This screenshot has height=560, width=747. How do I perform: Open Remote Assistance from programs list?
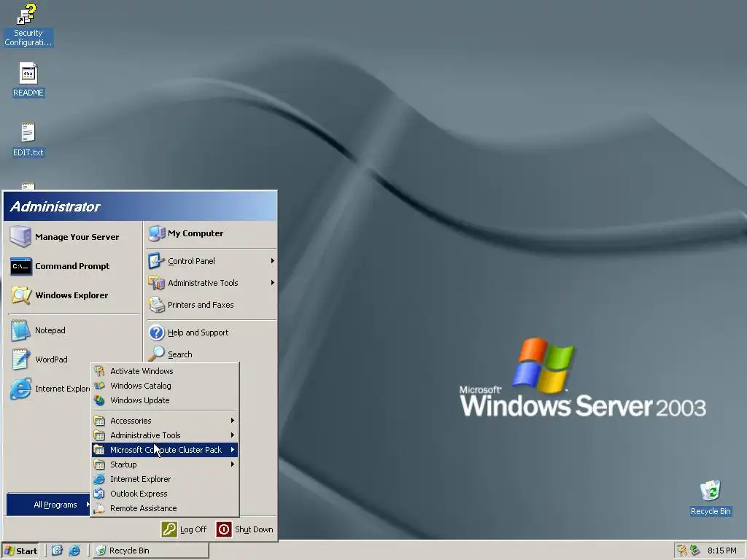[x=165, y=508]
